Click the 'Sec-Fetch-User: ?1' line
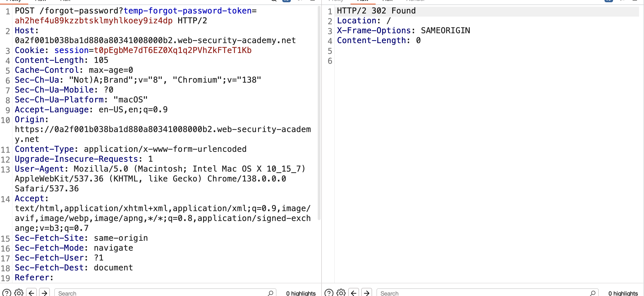This screenshot has width=644, height=296. click(x=59, y=258)
